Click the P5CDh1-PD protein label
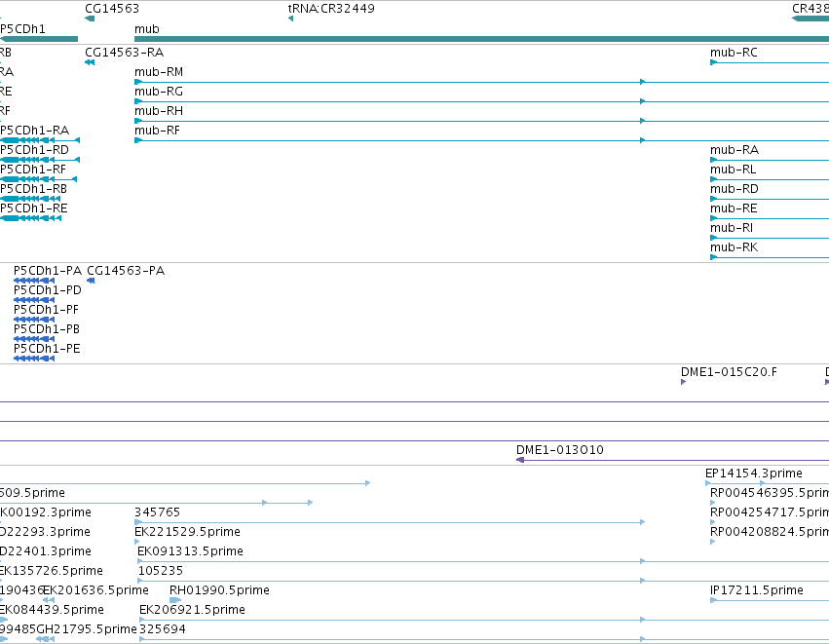Screen dimensions: 829x644 [x=48, y=290]
